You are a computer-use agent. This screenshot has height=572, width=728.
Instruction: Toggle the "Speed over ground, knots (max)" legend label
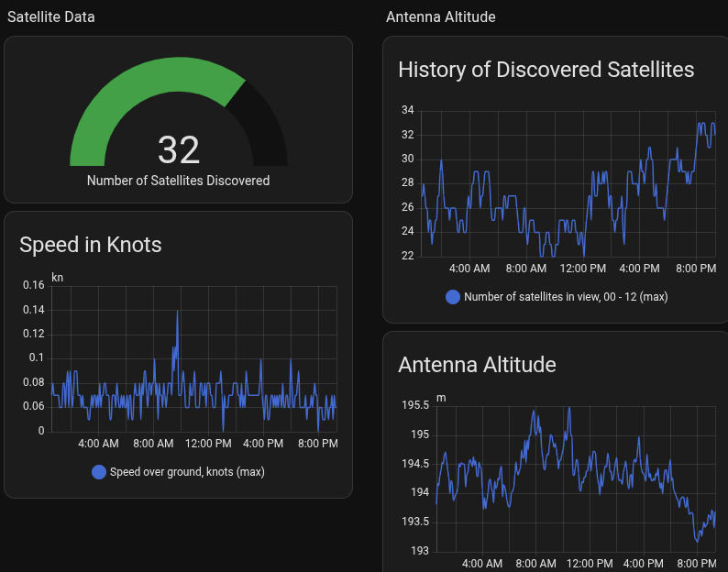[187, 472]
